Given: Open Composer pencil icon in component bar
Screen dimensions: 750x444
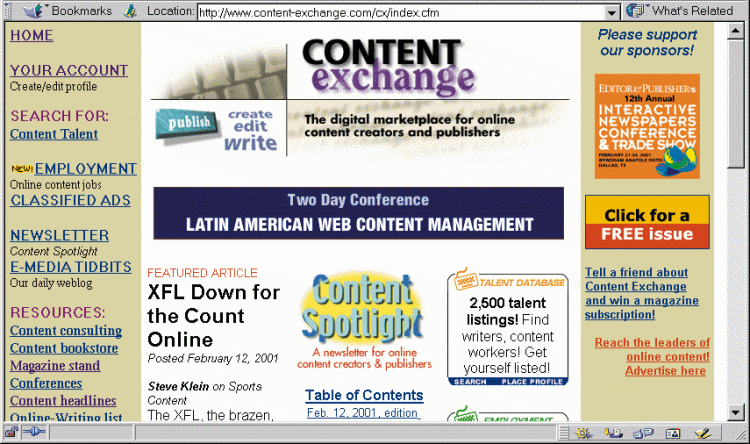Looking at the screenshot, I should tap(703, 433).
